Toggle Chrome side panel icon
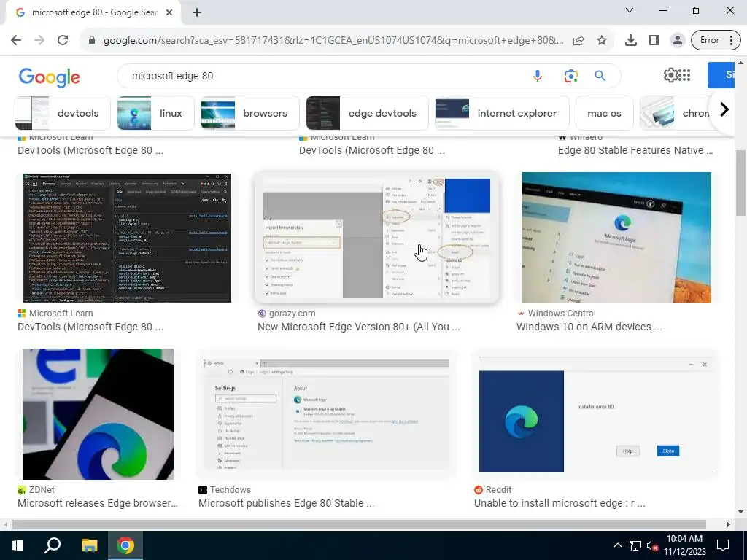The width and height of the screenshot is (747, 560). (x=654, y=41)
